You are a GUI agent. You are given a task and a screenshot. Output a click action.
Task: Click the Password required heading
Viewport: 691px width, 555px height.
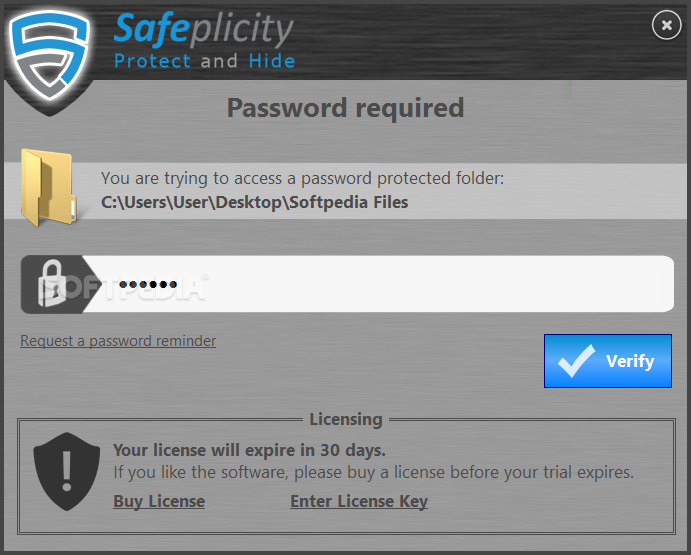point(345,107)
